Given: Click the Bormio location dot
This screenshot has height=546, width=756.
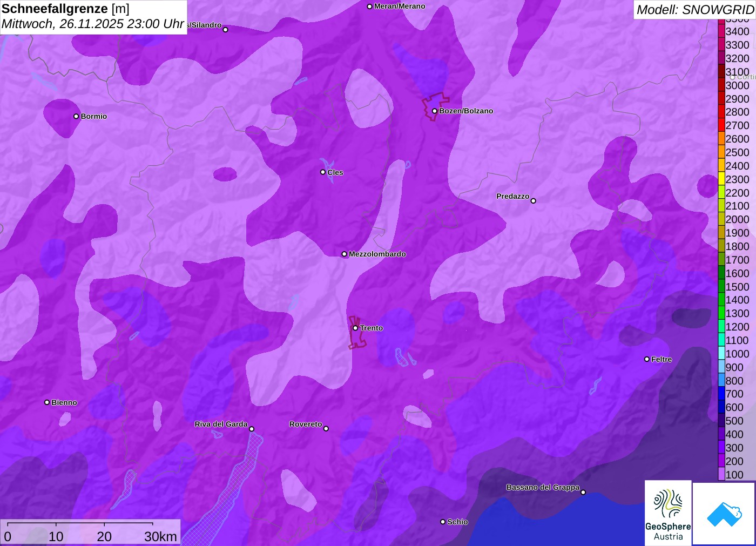Looking at the screenshot, I should point(76,116).
